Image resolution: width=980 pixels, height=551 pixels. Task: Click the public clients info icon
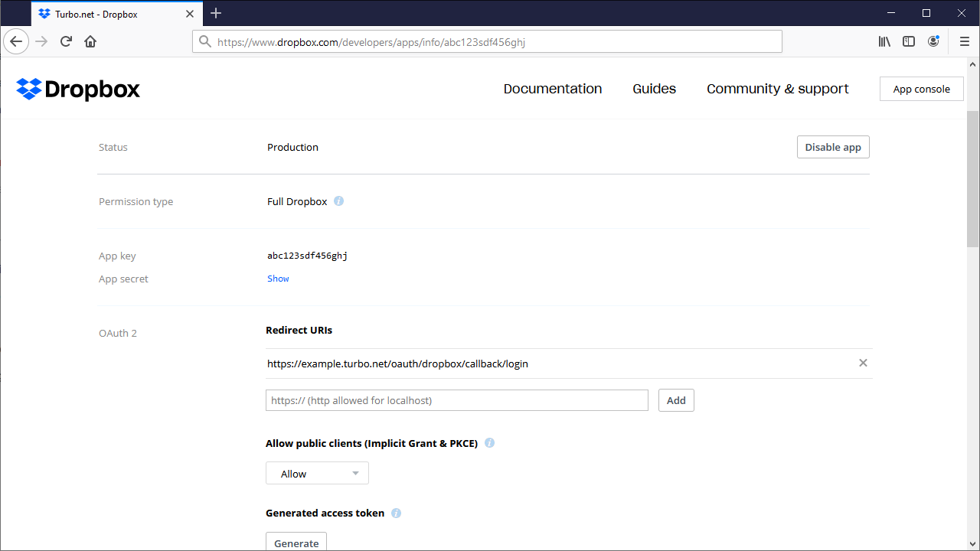[489, 442]
